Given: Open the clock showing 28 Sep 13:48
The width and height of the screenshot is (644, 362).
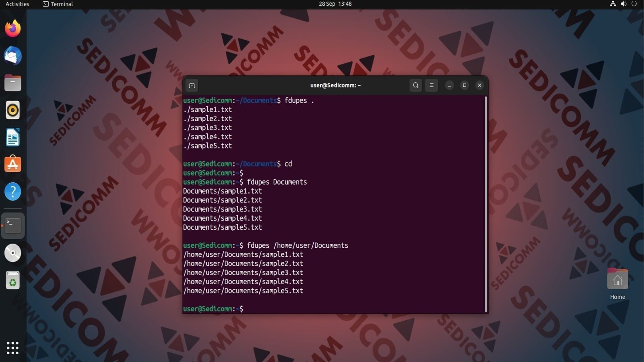Looking at the screenshot, I should click(335, 4).
